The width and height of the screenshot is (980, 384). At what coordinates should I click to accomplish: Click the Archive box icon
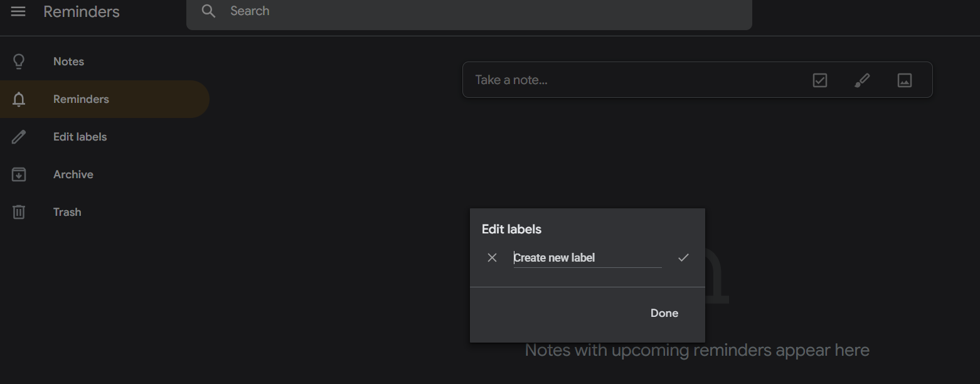[x=19, y=174]
